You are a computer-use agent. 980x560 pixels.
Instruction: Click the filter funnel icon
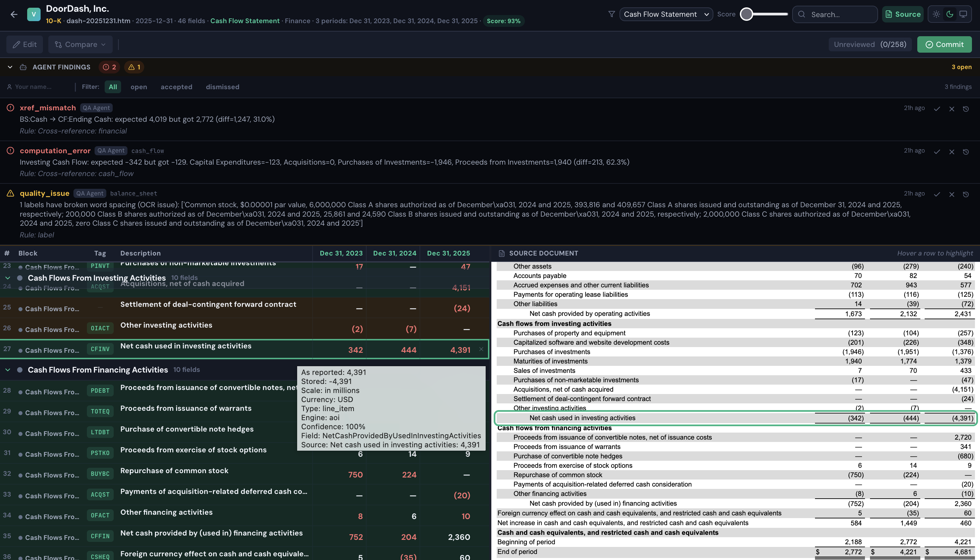coord(611,14)
